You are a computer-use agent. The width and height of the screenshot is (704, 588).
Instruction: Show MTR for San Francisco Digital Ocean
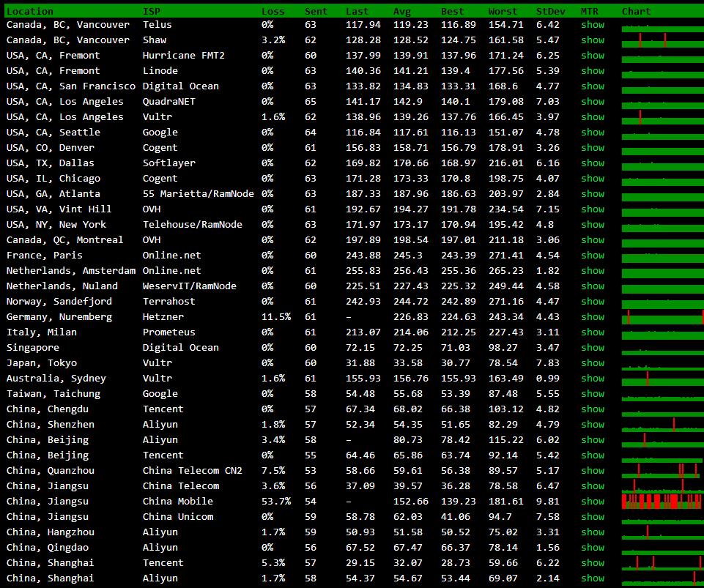(x=593, y=86)
